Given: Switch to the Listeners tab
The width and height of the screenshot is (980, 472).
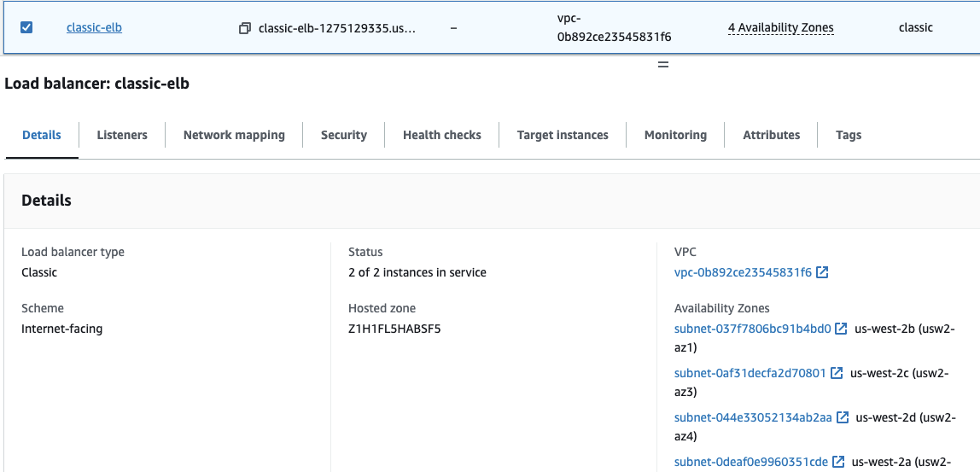Looking at the screenshot, I should (122, 135).
